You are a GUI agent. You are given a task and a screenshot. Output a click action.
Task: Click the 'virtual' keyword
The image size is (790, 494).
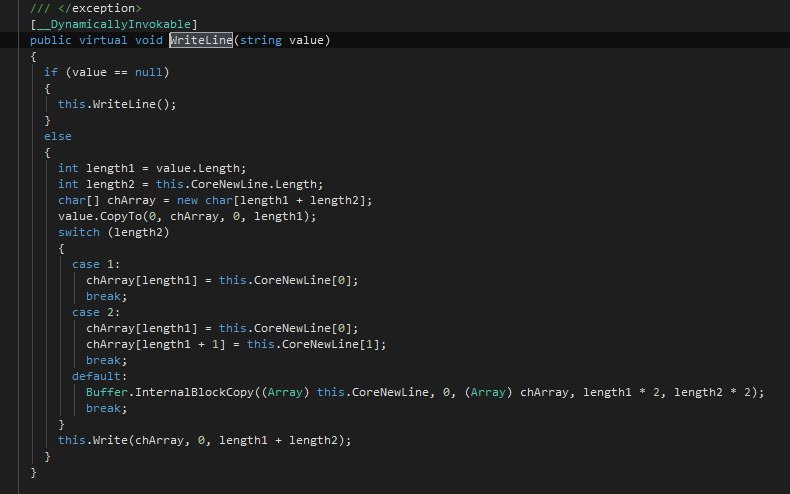pos(103,40)
